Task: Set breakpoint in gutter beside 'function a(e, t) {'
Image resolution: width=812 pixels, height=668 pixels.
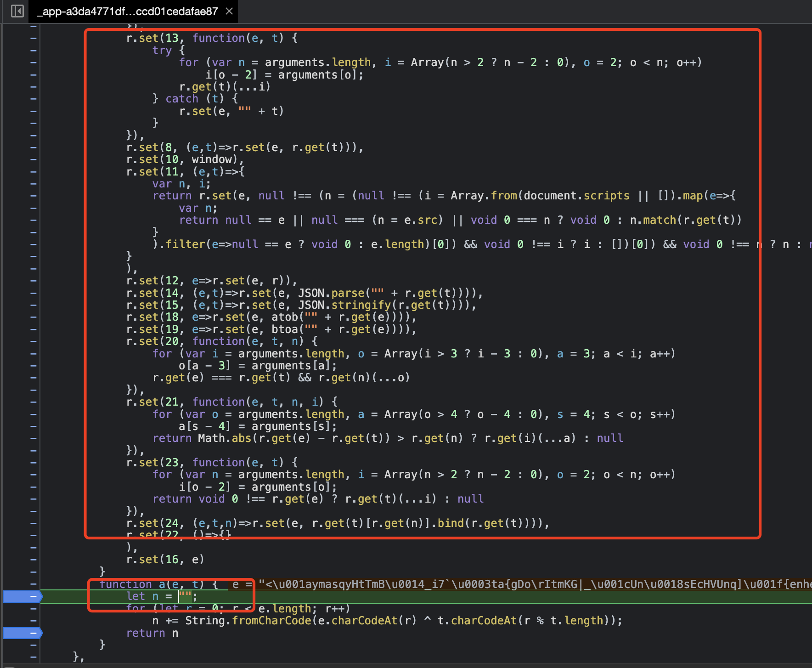Action: coord(33,584)
